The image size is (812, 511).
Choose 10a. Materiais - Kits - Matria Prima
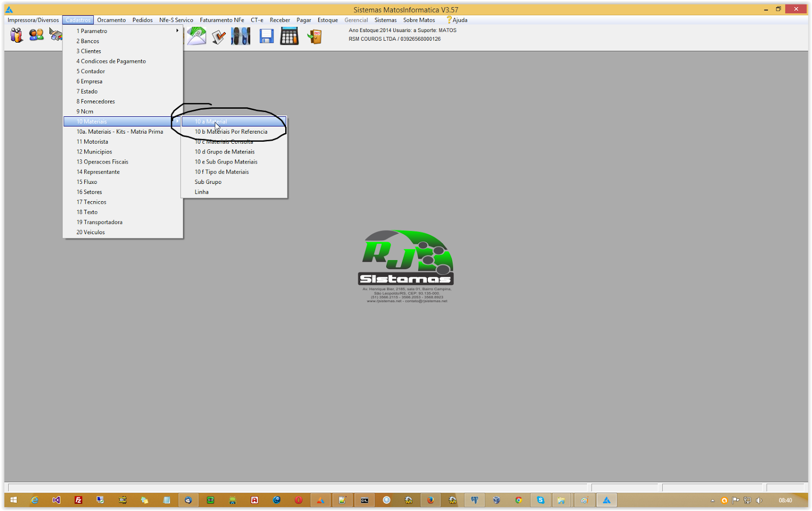coord(122,132)
